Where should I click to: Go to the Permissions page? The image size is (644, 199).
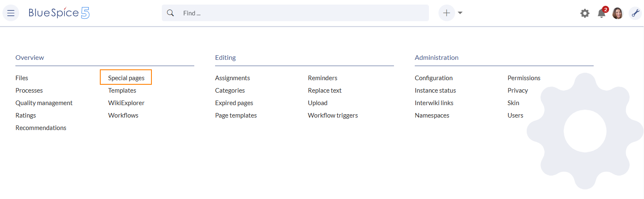524,78
